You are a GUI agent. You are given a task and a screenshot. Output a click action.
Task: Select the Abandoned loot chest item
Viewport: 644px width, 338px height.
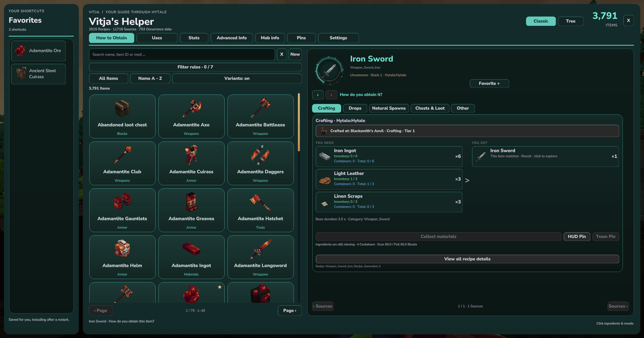pyautogui.click(x=122, y=116)
